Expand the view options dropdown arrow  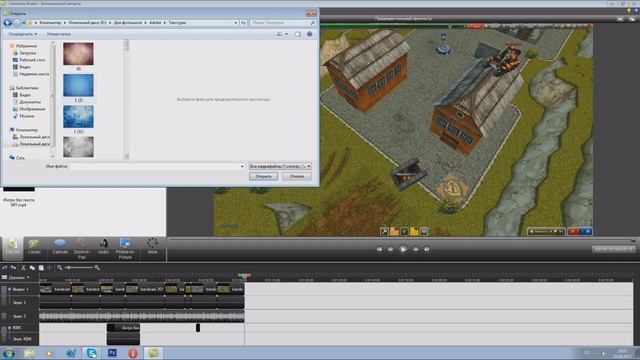pyautogui.click(x=287, y=34)
